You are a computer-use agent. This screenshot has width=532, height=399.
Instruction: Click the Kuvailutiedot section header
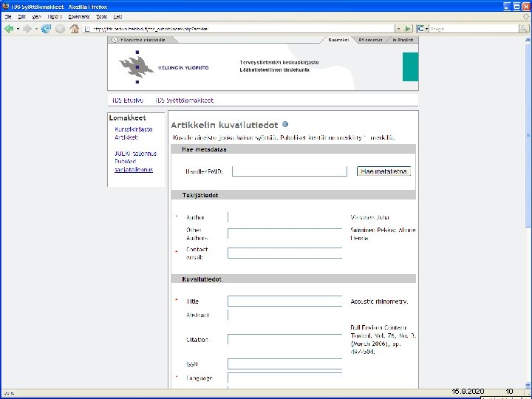tap(202, 279)
